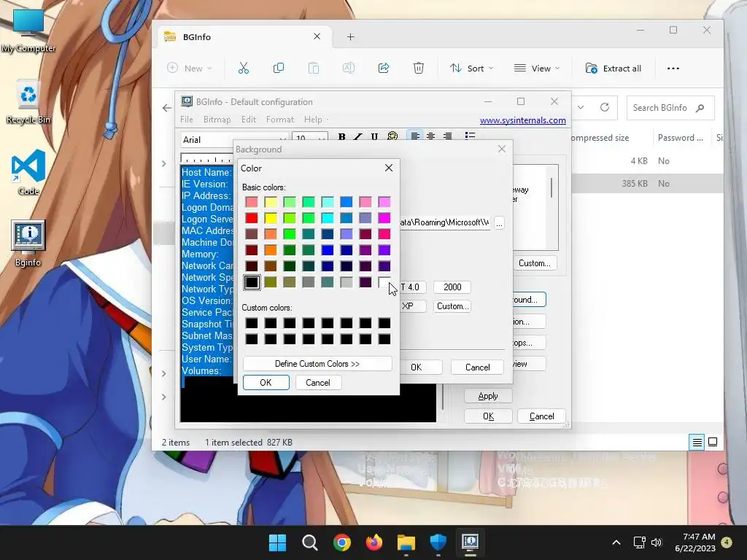This screenshot has width=747, height=560.
Task: Open the Help menu in BGInfo
Action: pyautogui.click(x=313, y=120)
